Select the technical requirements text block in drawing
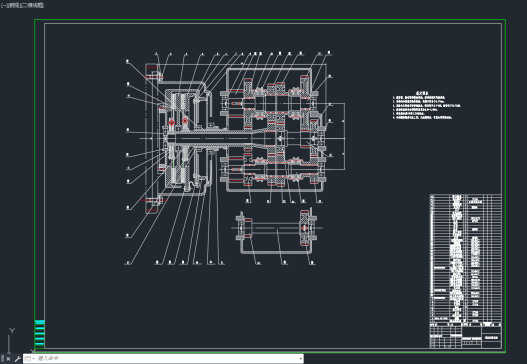Screen dimensions: 527x364 pos(427,106)
